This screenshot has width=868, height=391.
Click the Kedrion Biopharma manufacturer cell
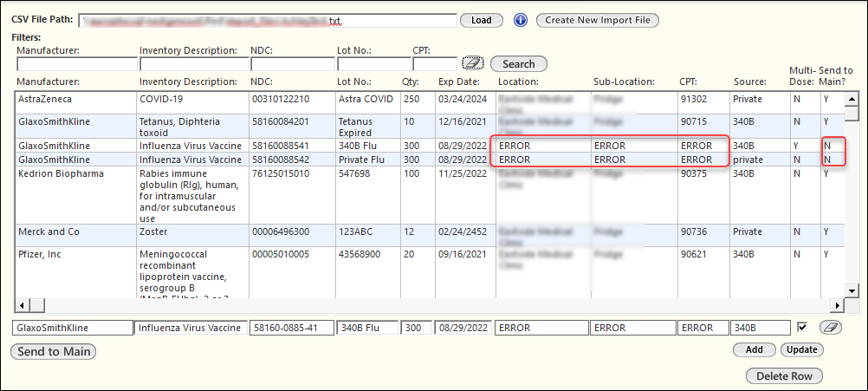(x=76, y=196)
